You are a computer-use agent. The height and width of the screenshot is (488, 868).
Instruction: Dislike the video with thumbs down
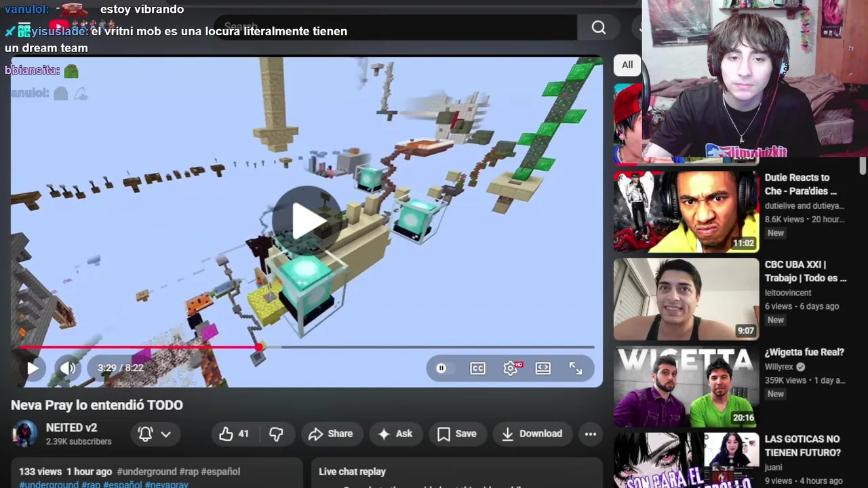click(x=277, y=434)
